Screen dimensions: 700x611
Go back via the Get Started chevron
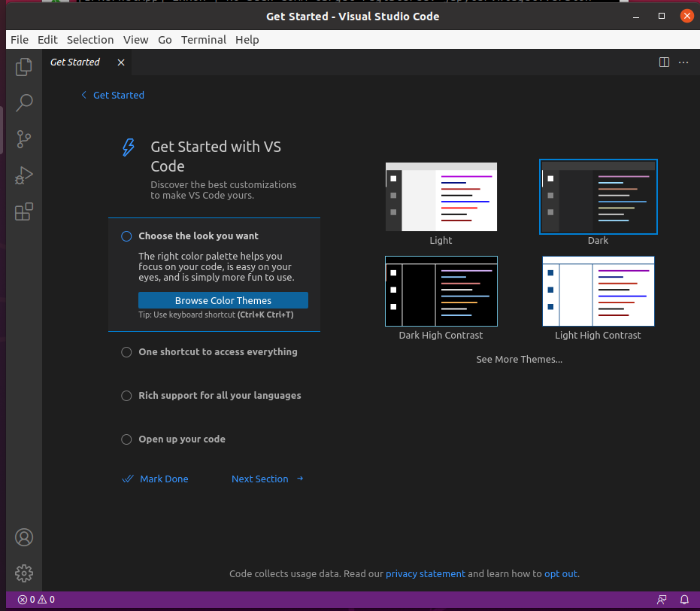point(83,95)
